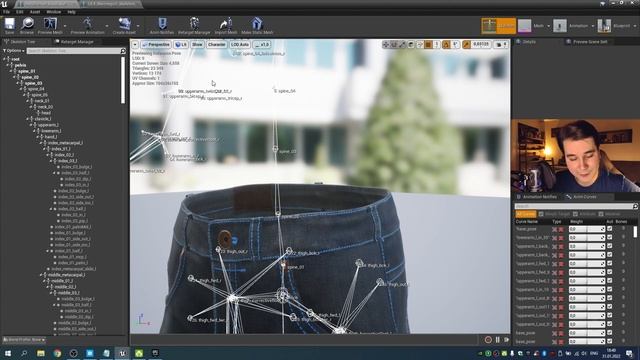Enable the Attribute curve filter checkbox
The image size is (640, 360).
[575, 214]
